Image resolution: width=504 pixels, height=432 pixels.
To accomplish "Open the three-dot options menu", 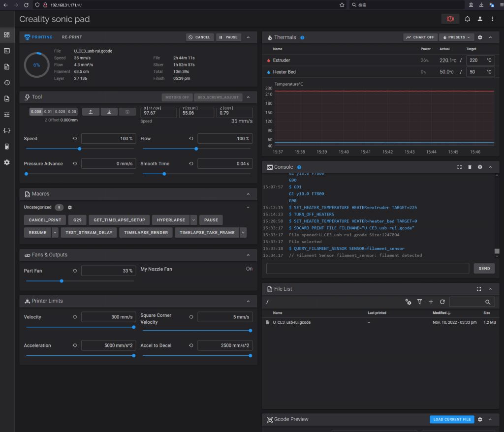I will [492, 19].
